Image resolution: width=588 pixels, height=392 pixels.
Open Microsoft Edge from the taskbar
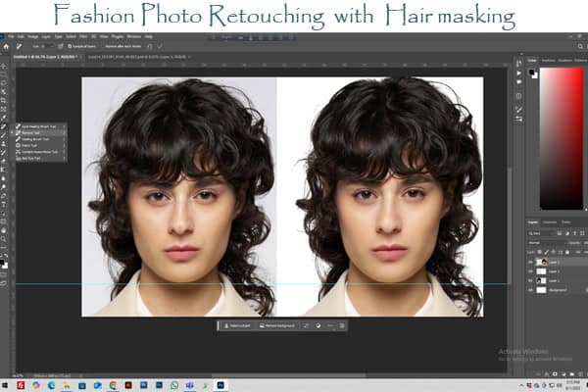click(x=51, y=385)
